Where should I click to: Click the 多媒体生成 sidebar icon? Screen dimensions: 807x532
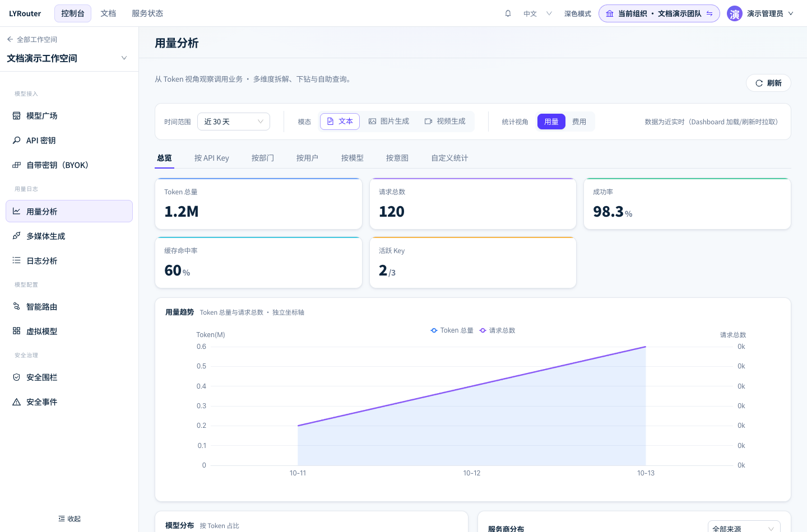[x=16, y=236]
